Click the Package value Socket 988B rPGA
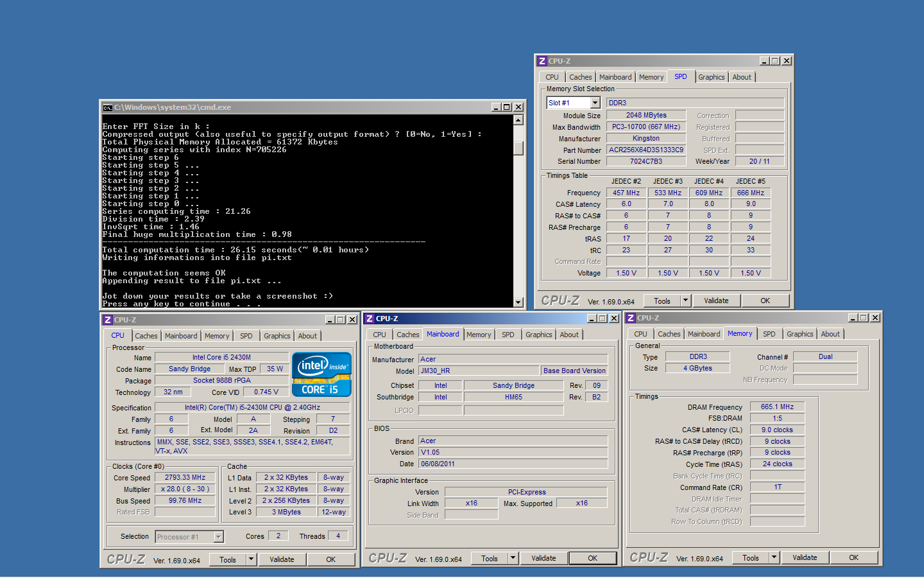Viewport: 924px width, 578px height. (222, 380)
